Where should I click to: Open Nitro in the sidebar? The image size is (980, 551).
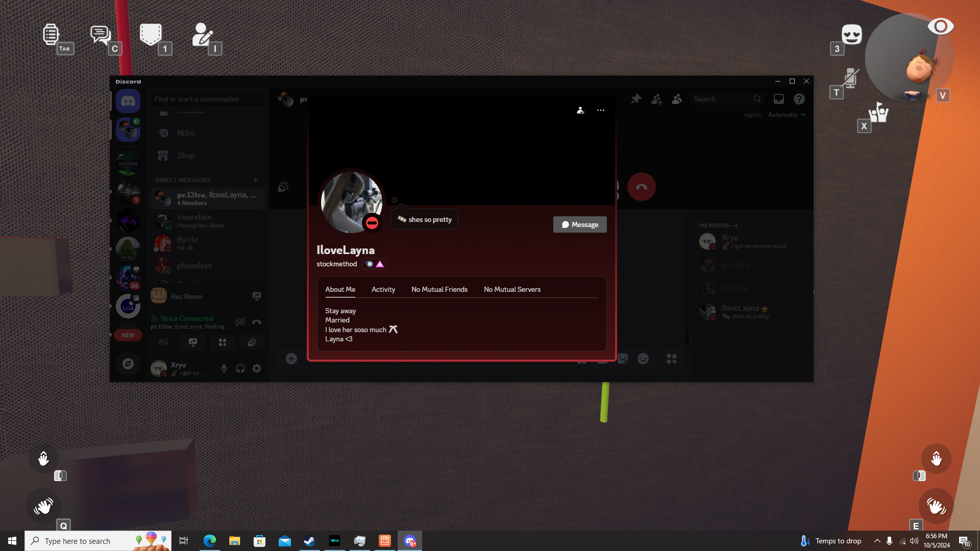click(186, 133)
